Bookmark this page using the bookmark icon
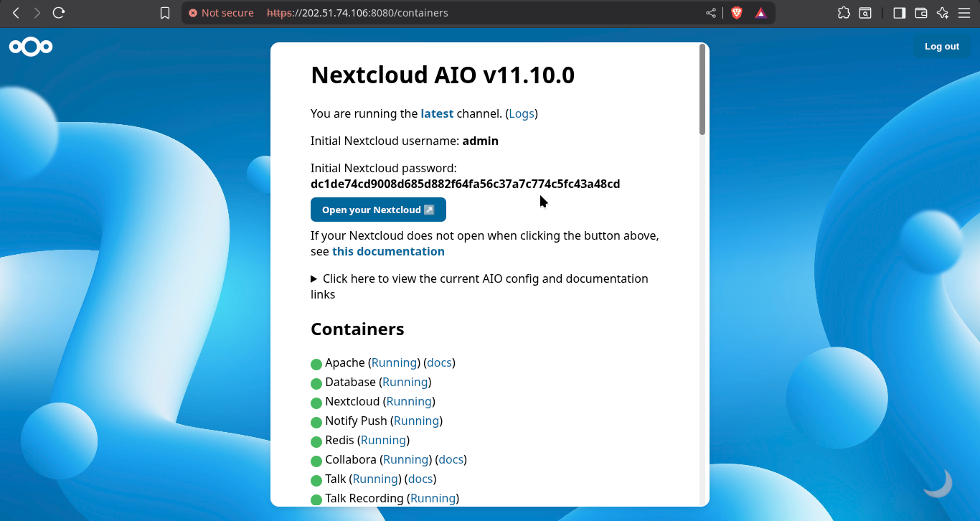 click(165, 13)
